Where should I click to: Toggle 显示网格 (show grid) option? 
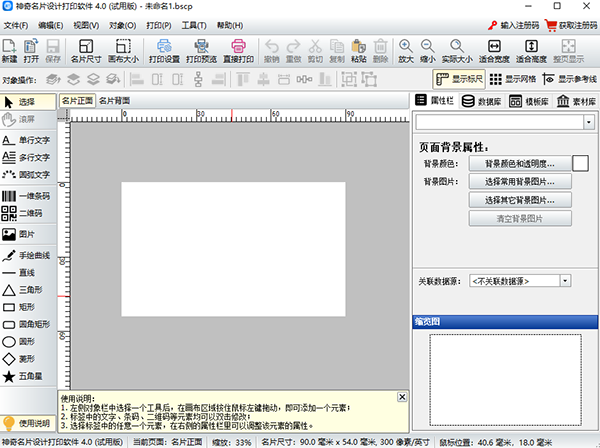[512, 78]
